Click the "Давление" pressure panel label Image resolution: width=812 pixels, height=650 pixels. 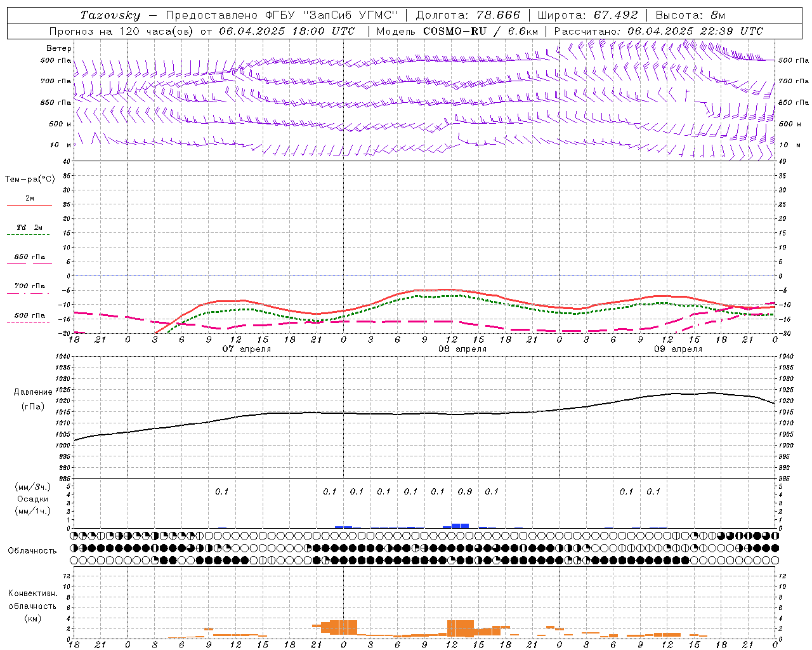pos(33,392)
